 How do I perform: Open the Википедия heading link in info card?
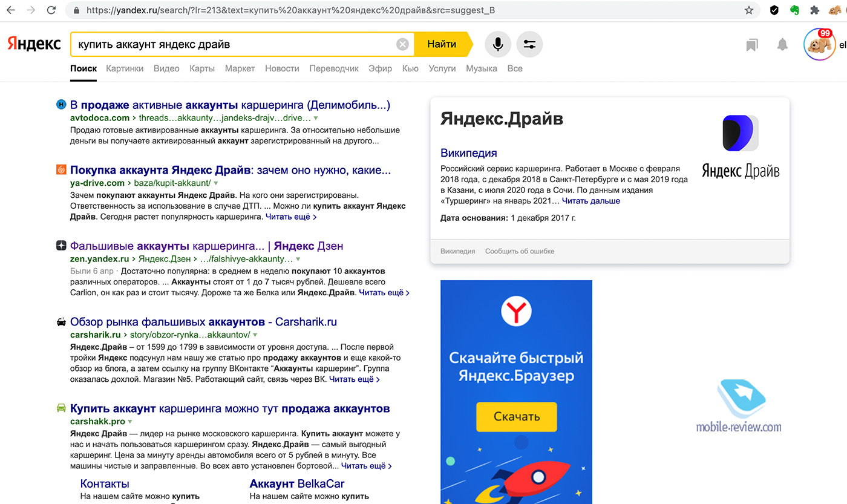pos(469,153)
